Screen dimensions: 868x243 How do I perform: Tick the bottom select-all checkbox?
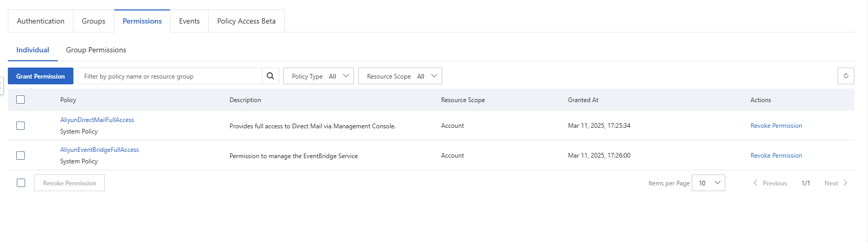tap(21, 183)
